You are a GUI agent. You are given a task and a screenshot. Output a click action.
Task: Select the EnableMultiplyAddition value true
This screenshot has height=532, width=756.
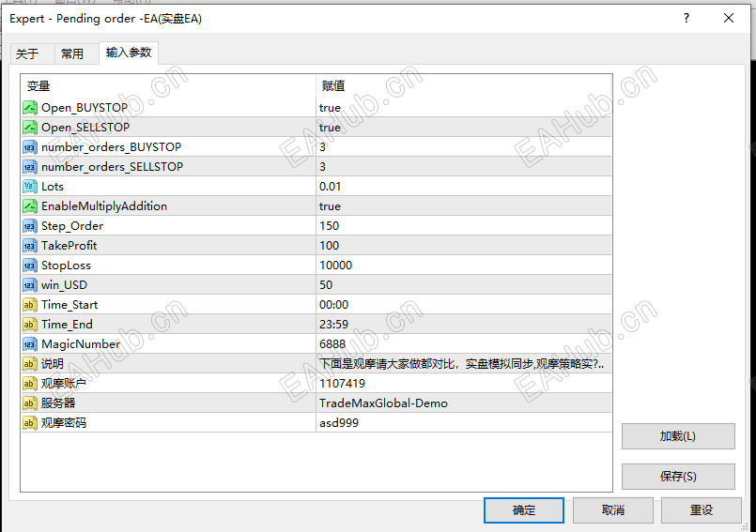pos(330,206)
